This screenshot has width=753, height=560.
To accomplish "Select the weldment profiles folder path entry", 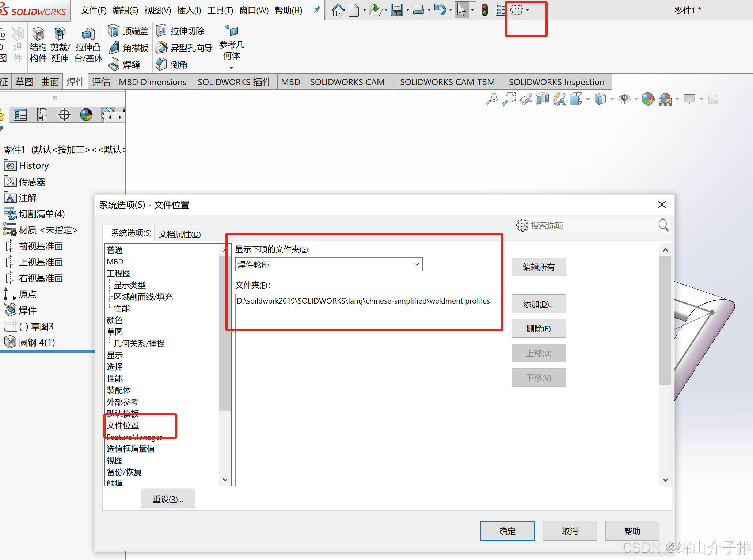I will tap(363, 301).
